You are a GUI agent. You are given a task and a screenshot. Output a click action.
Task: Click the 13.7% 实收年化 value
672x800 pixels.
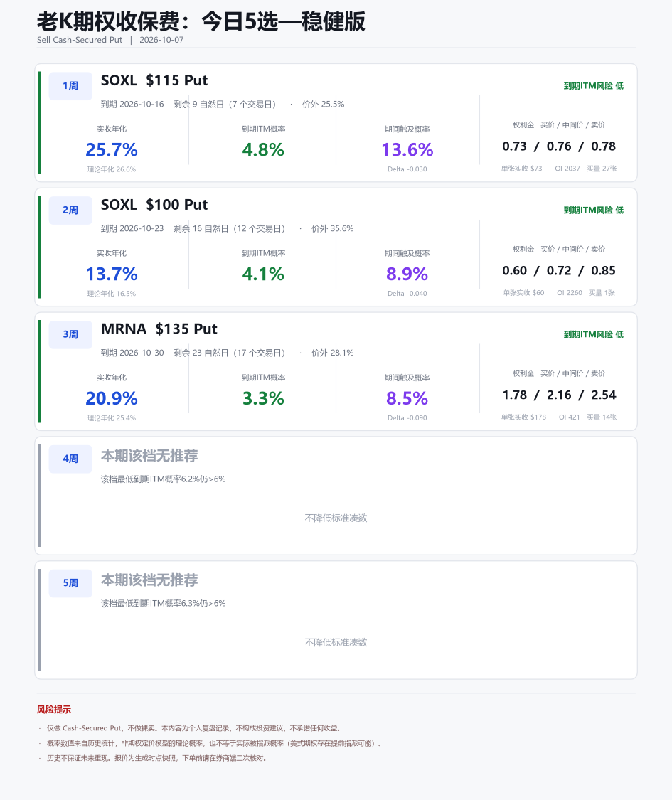coord(111,274)
